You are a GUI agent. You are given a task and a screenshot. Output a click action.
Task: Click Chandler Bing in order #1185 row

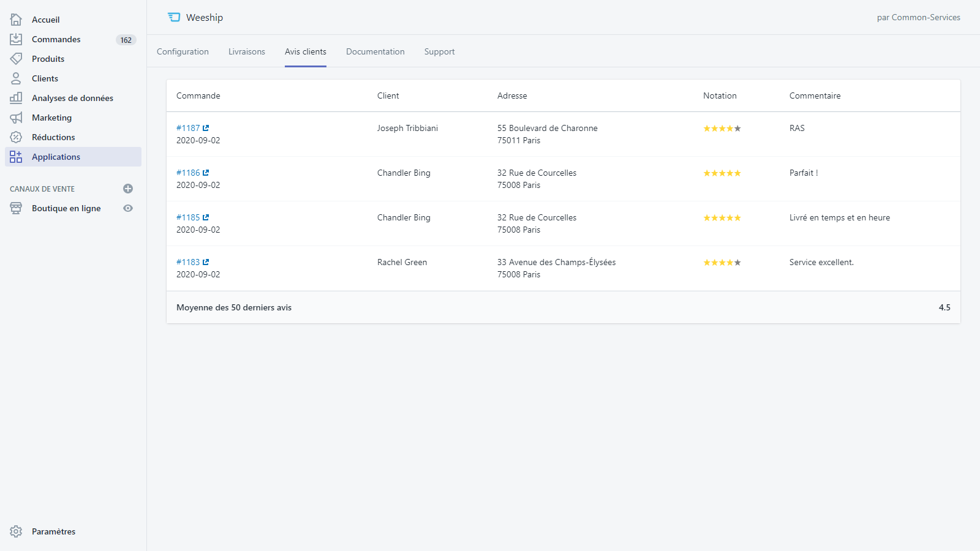click(404, 217)
